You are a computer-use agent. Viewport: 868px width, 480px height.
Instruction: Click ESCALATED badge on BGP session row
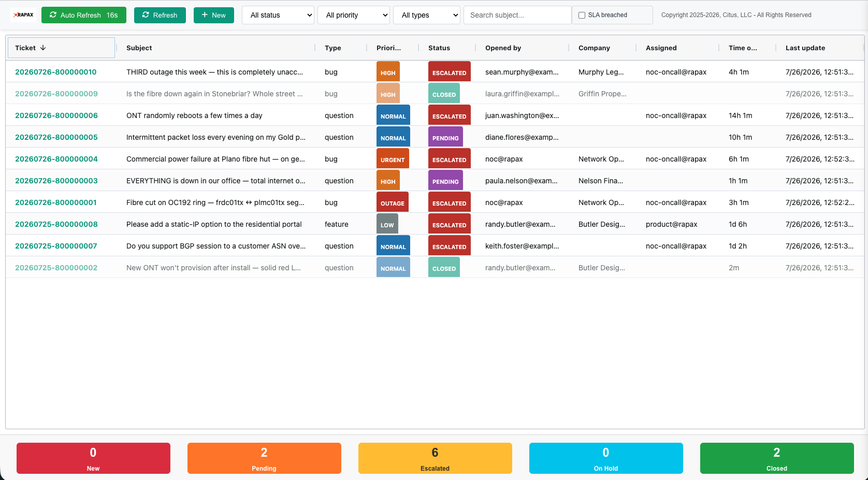coord(450,246)
